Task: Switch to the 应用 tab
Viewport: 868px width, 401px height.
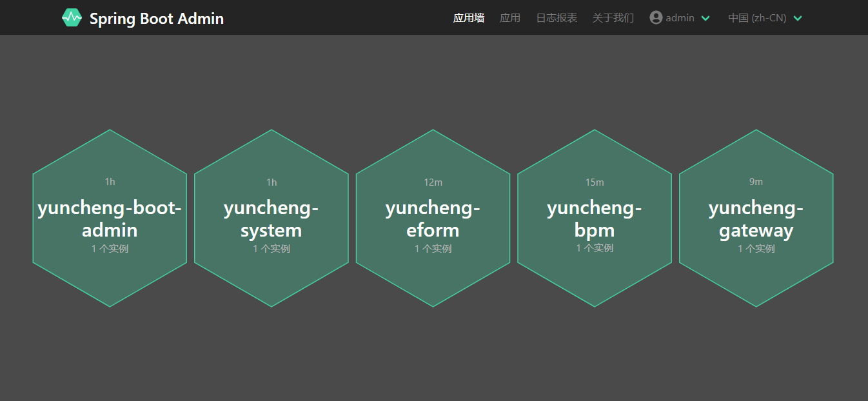Action: point(510,17)
